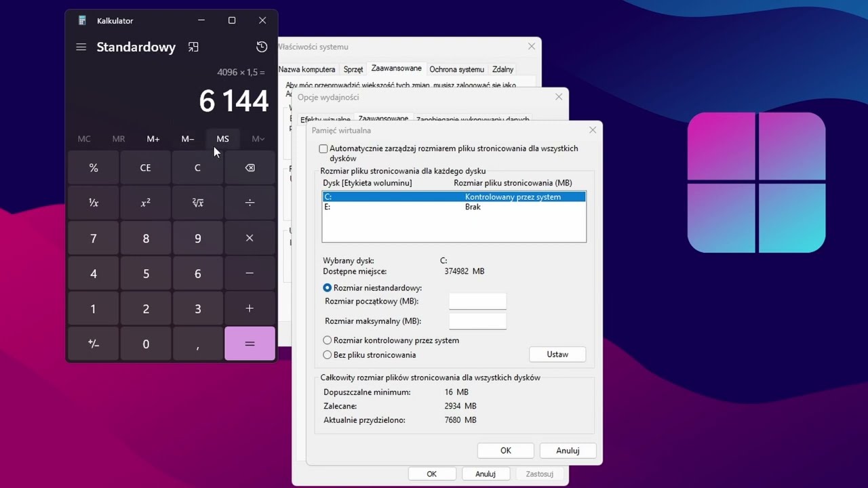Click the number 9 key
Screen dimensions: 868x488
pyautogui.click(x=197, y=238)
